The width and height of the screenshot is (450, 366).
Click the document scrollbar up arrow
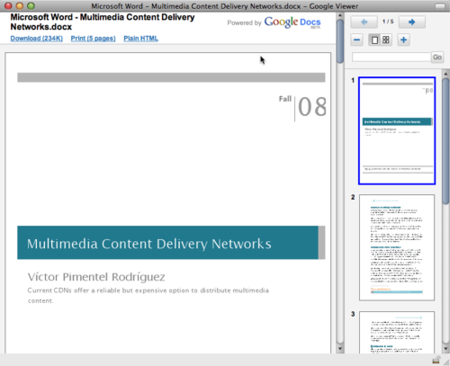pos(340,16)
